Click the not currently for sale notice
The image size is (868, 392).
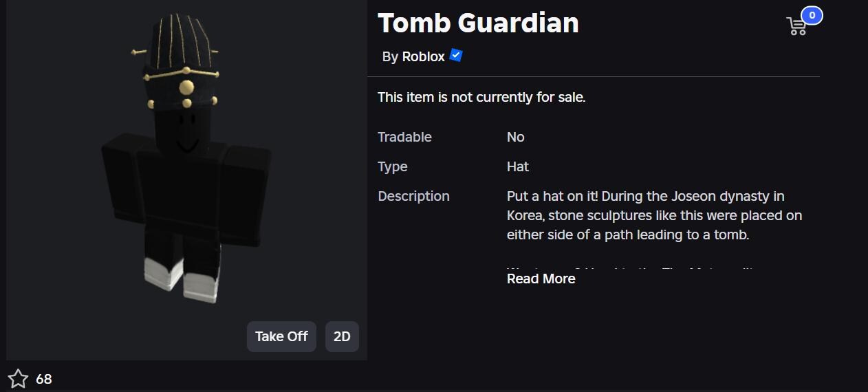481,97
